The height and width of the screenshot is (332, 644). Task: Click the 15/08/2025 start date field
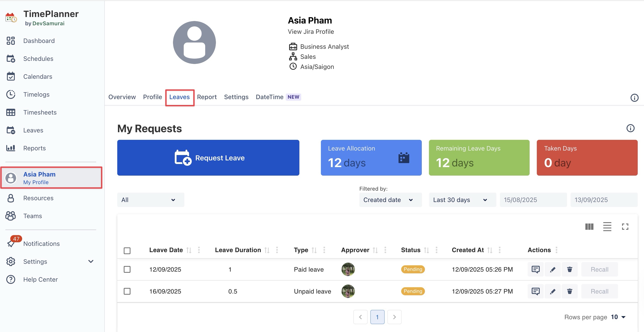533,200
